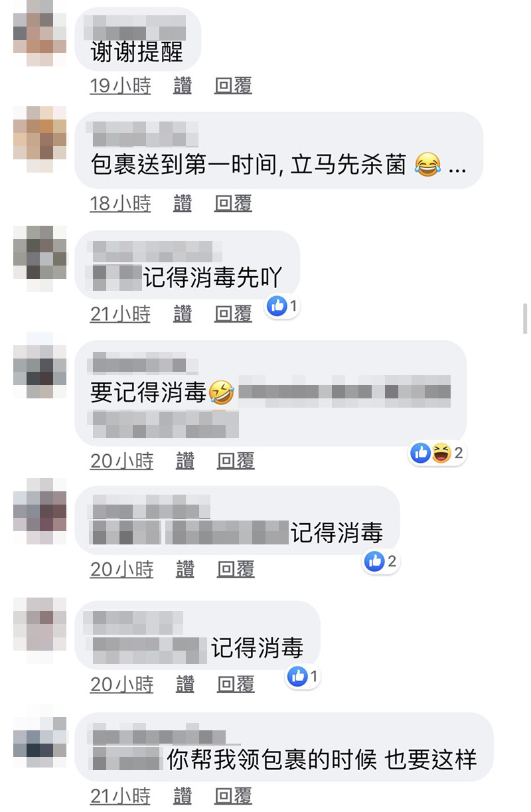Image resolution: width=531 pixels, height=812 pixels.
Task: Like the 谢谢提醒 comment using 讚
Action: [183, 86]
